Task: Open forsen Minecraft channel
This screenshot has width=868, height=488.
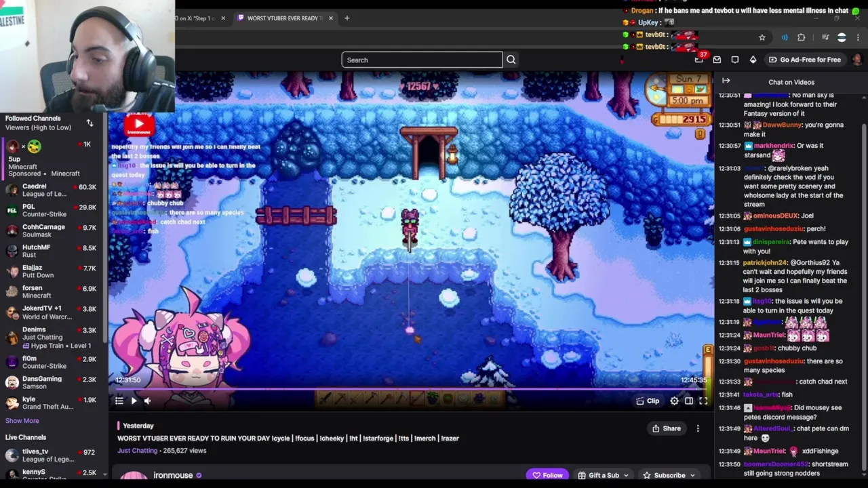Action: tap(52, 291)
